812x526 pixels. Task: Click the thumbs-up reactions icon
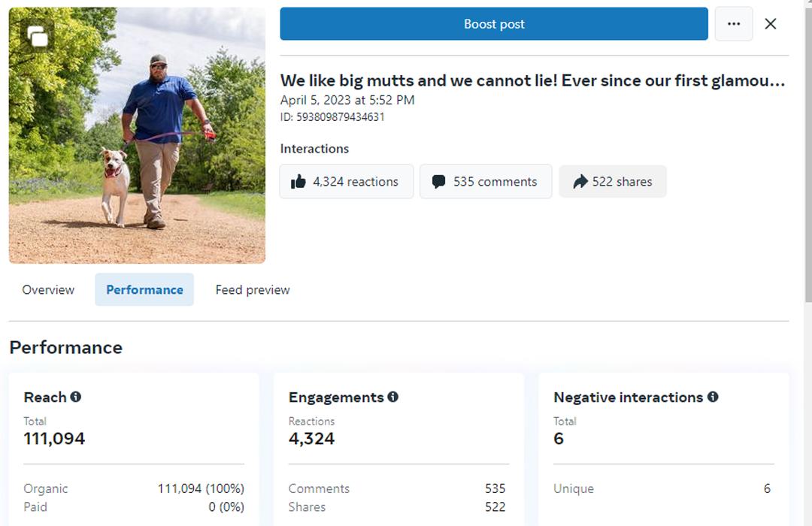pyautogui.click(x=298, y=182)
